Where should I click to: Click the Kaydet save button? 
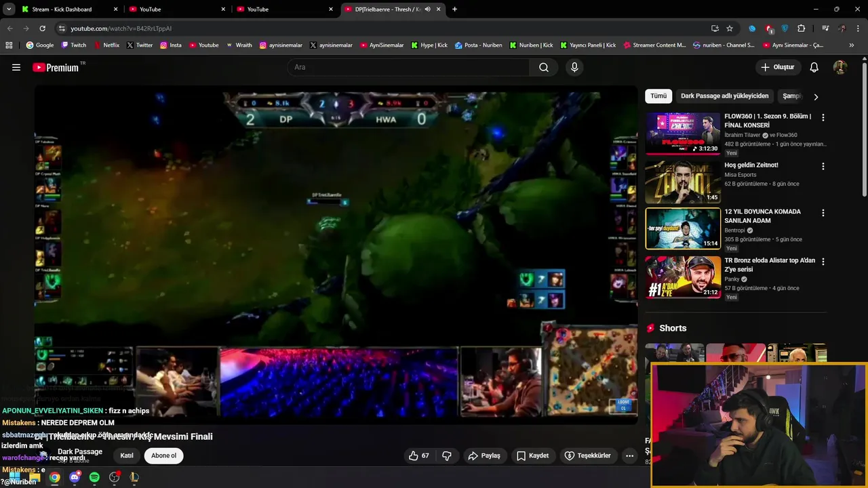(532, 455)
